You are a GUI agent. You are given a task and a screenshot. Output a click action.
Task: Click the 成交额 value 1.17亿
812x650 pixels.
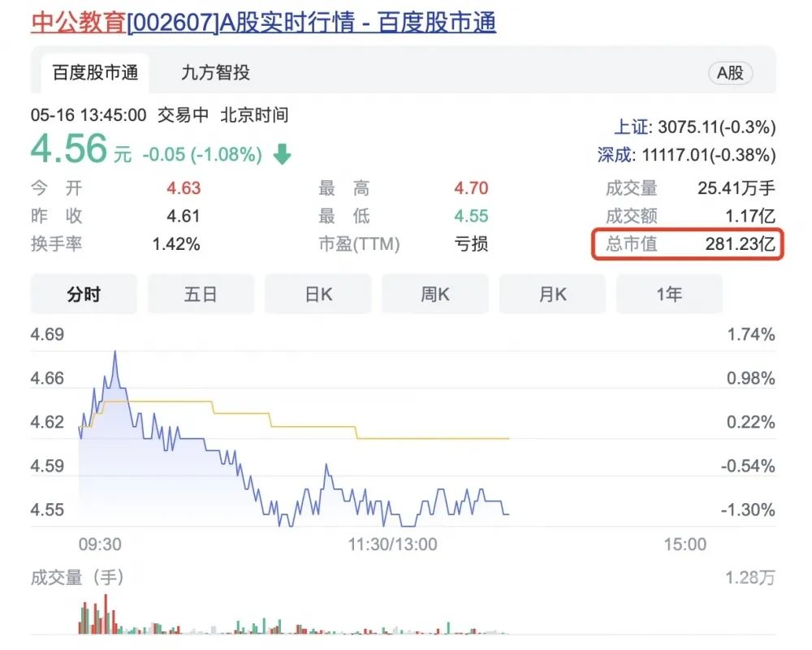click(x=749, y=216)
